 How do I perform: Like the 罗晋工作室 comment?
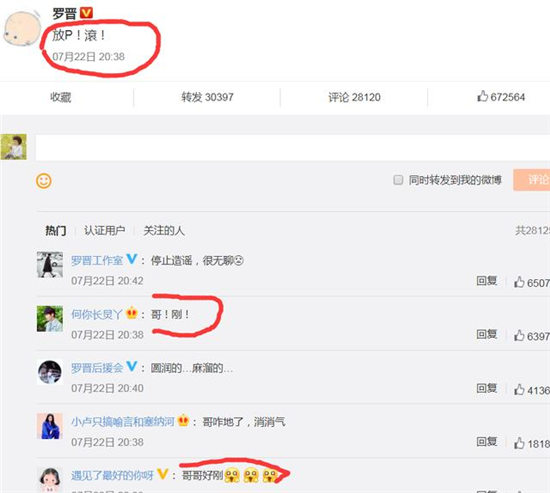point(519,282)
